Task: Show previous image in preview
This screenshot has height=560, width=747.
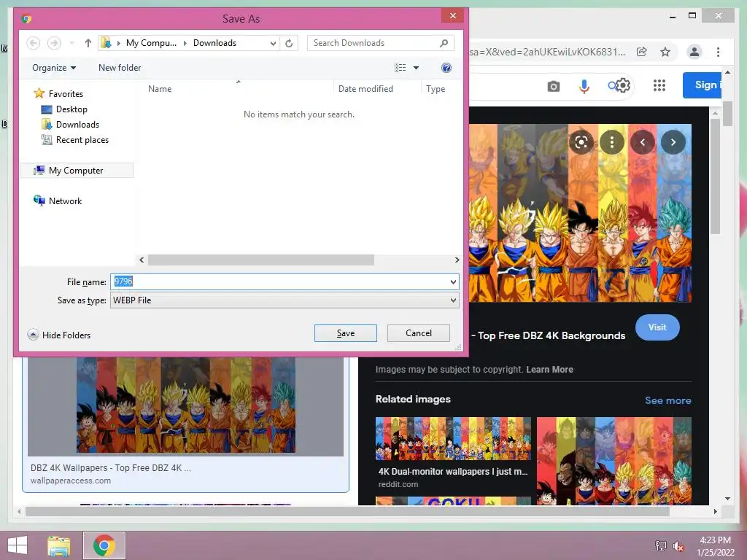Action: coord(643,142)
